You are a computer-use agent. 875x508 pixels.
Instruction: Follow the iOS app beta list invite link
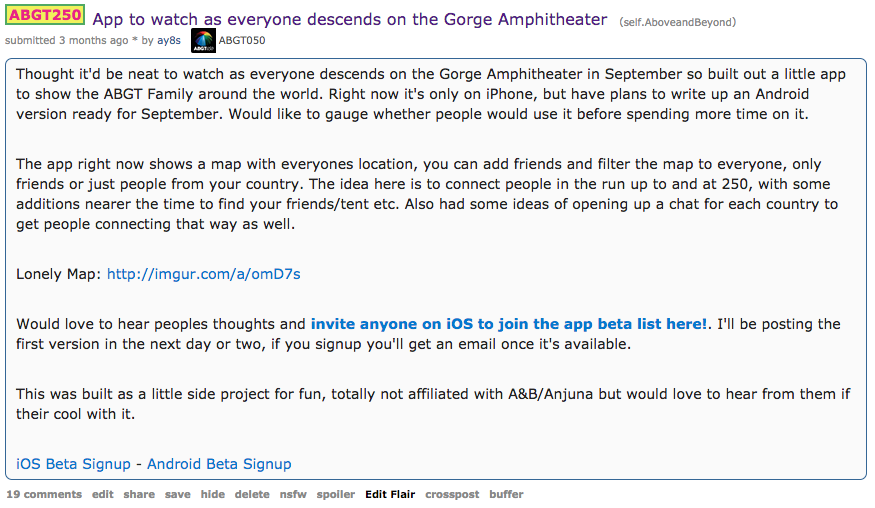point(509,324)
